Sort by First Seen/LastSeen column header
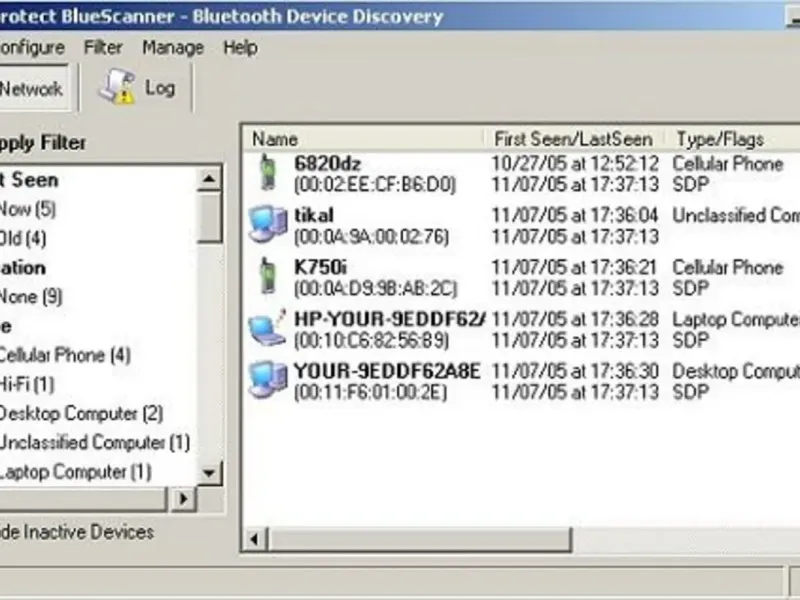The height and width of the screenshot is (600, 800). pyautogui.click(x=573, y=139)
